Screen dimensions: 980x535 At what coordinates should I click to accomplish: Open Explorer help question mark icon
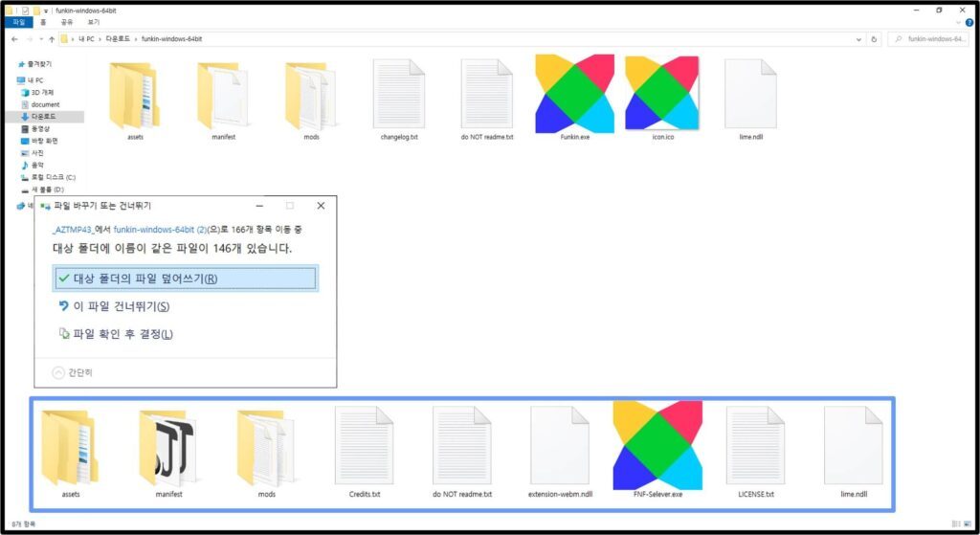(x=969, y=23)
